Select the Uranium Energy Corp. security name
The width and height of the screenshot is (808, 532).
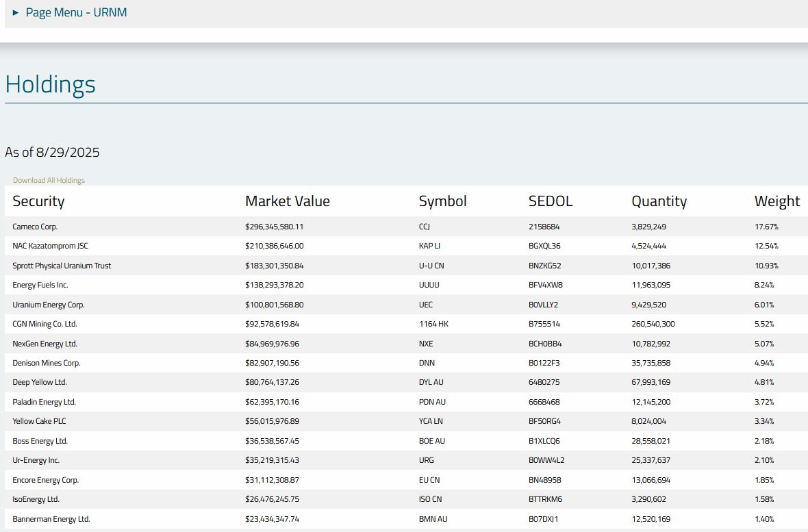pyautogui.click(x=49, y=305)
